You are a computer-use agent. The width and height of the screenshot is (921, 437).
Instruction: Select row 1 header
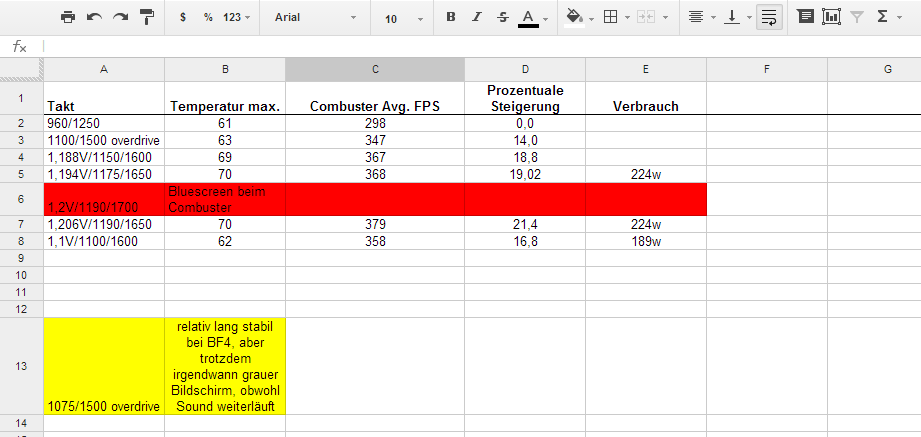pos(22,98)
